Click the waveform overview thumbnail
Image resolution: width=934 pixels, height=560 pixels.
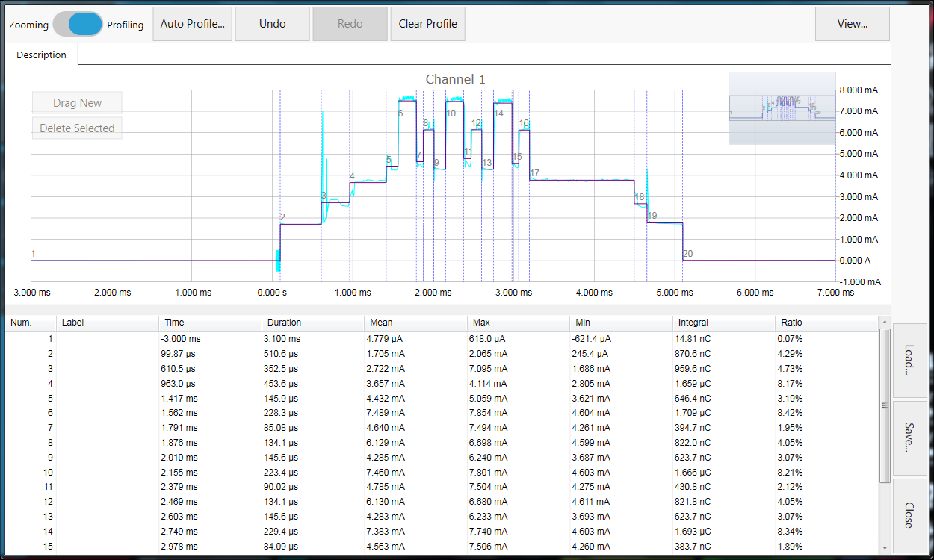point(782,108)
